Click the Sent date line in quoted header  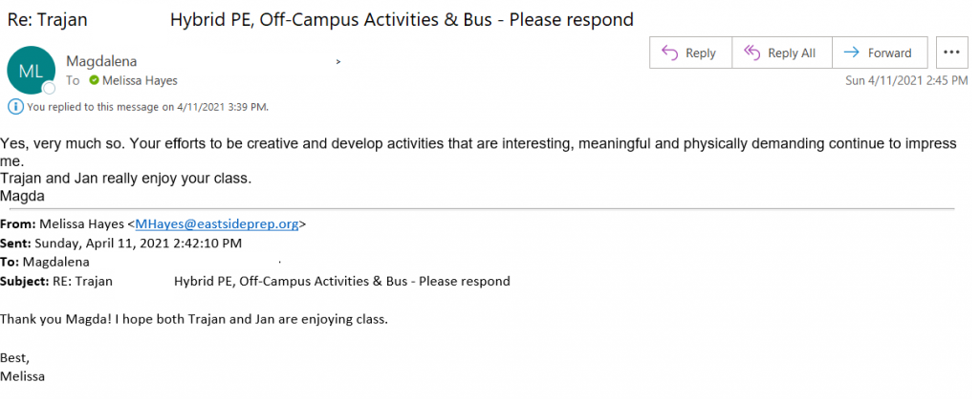point(120,244)
